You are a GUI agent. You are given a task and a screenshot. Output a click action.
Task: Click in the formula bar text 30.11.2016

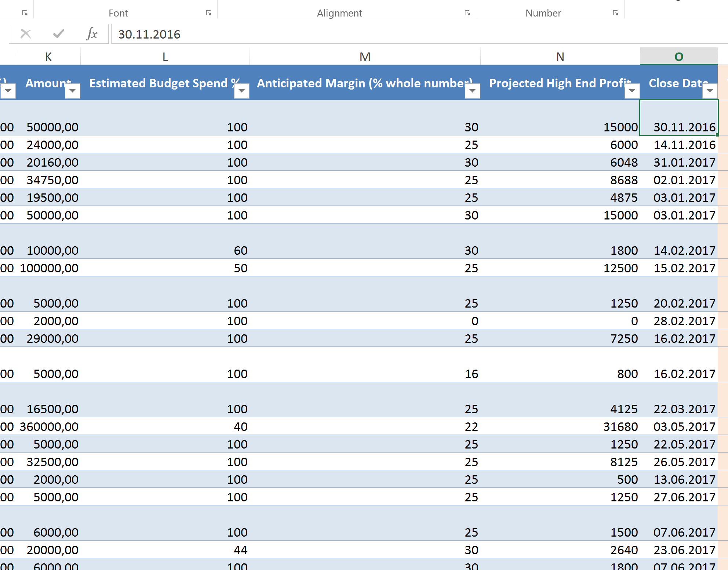(x=149, y=35)
